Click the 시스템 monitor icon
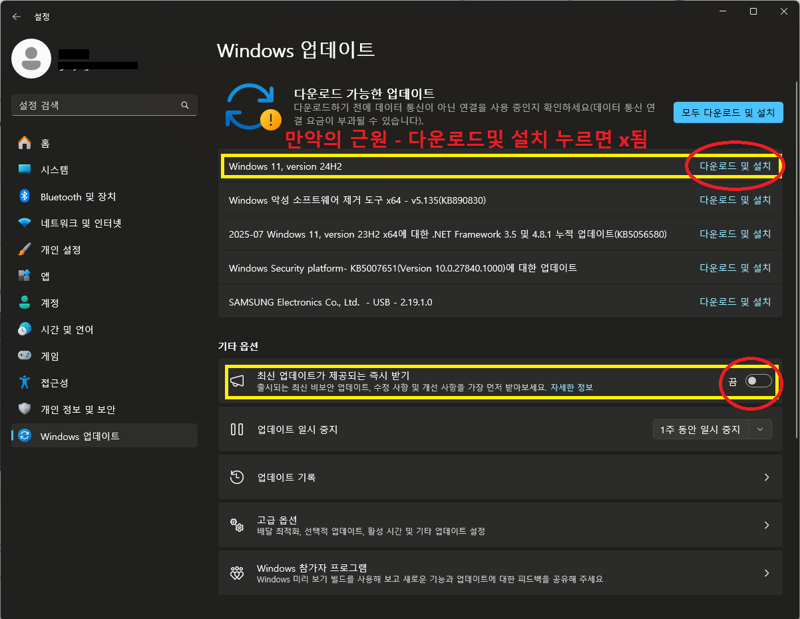The height and width of the screenshot is (619, 800). point(24,169)
